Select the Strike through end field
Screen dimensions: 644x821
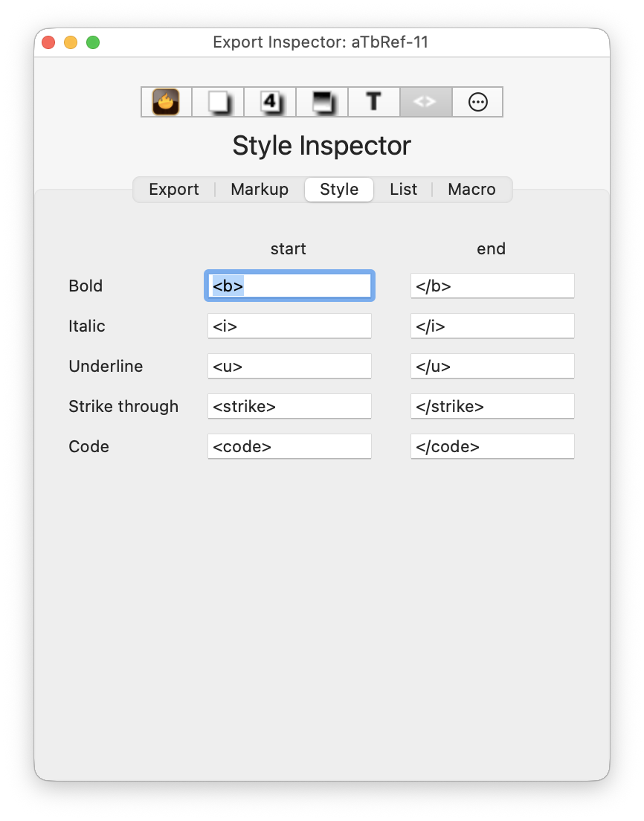click(x=492, y=406)
